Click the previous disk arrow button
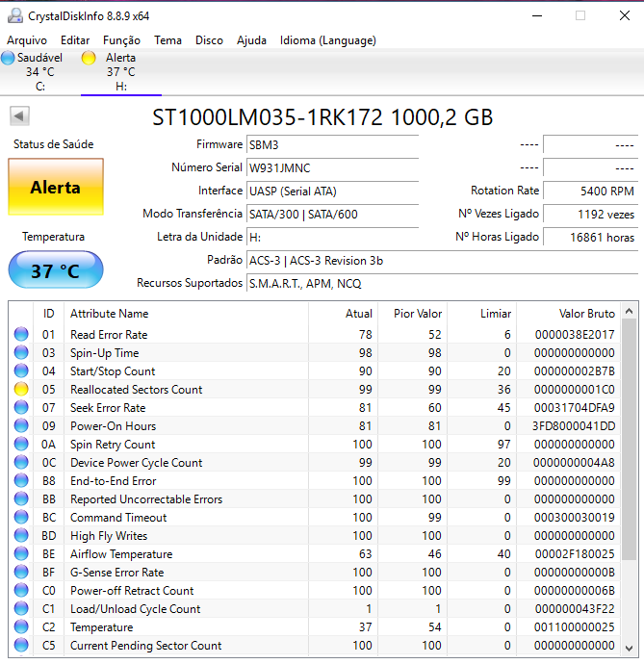The image size is (644, 664). click(x=19, y=116)
